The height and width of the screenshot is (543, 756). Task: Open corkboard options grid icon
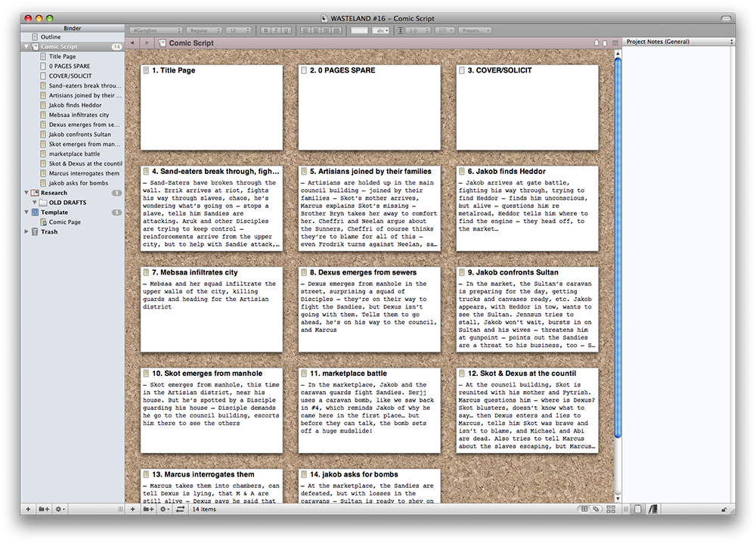coord(610,510)
